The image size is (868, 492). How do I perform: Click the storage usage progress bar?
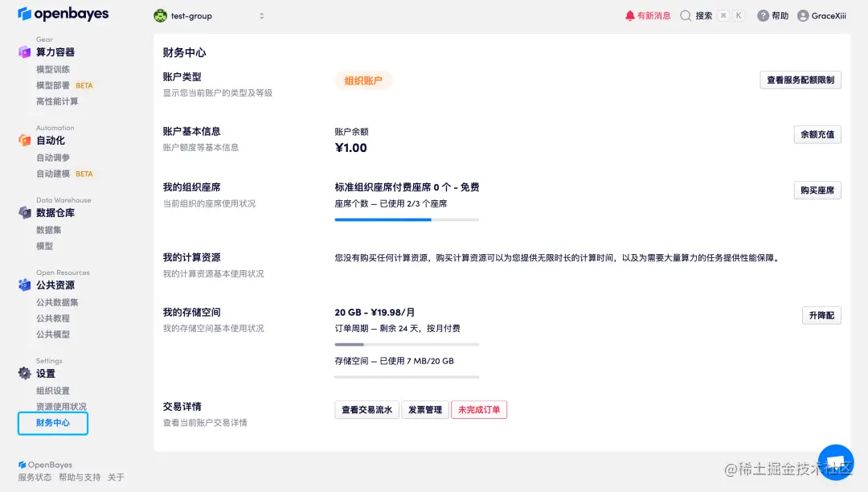[407, 378]
